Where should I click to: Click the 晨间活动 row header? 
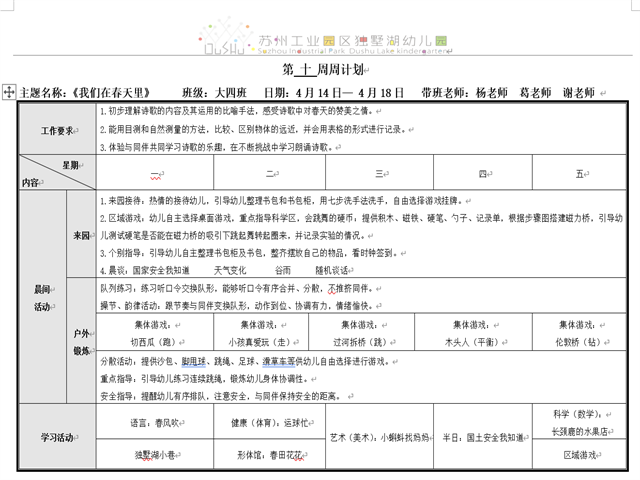click(x=42, y=298)
